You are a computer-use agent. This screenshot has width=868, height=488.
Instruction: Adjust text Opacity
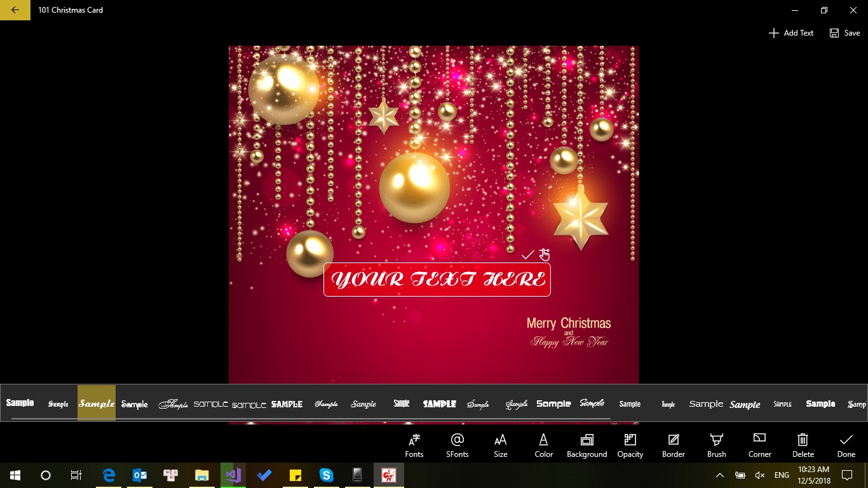pyautogui.click(x=630, y=445)
